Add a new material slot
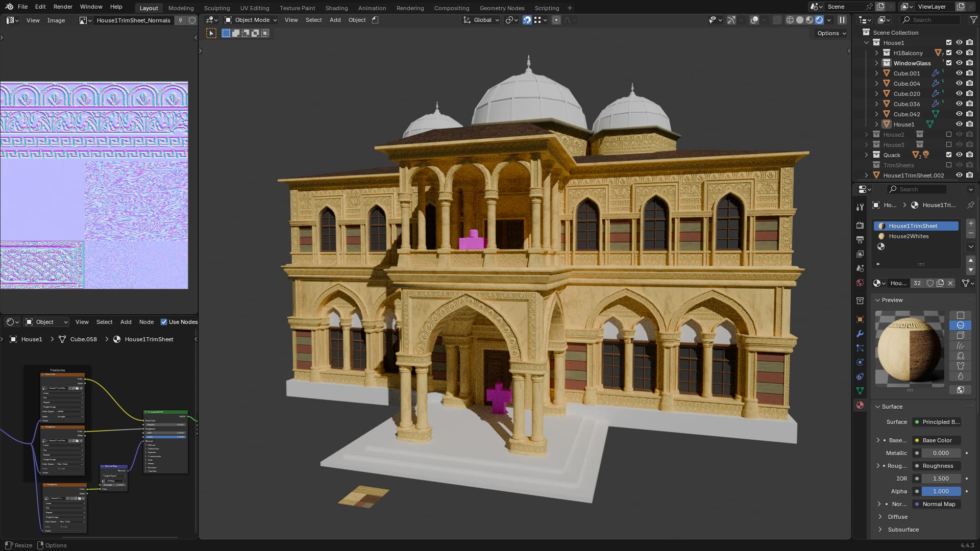The height and width of the screenshot is (551, 980). tap(971, 223)
